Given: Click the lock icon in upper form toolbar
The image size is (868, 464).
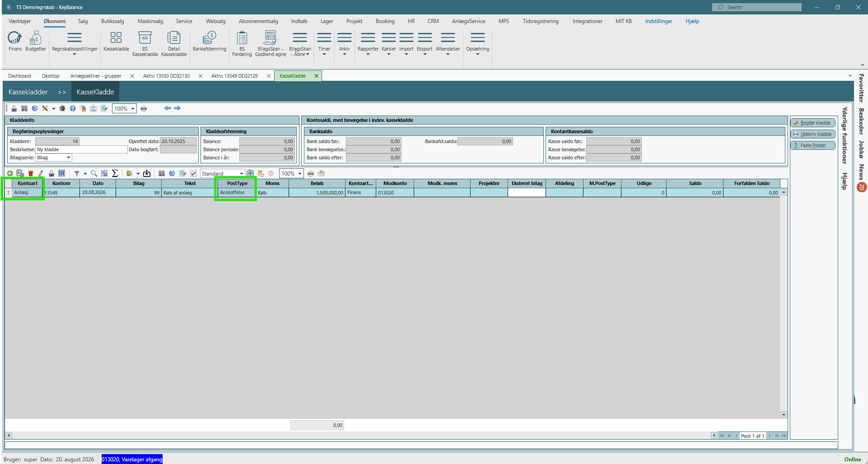Looking at the screenshot, I should (x=14, y=108).
